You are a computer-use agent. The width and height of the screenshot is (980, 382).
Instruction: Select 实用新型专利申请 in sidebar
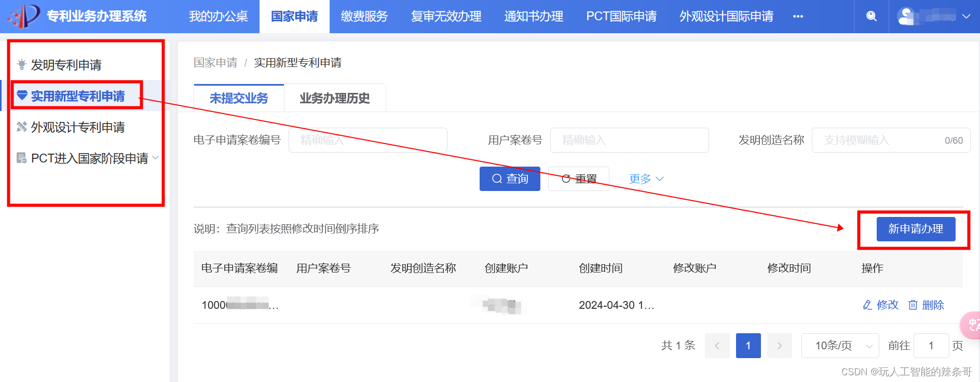coord(78,96)
